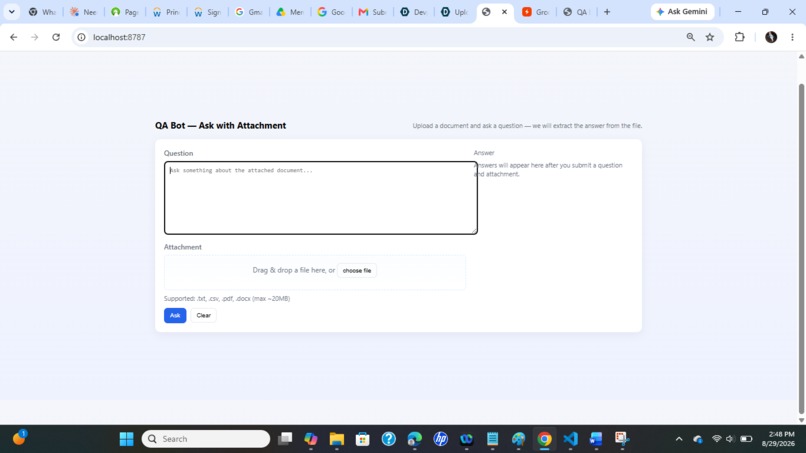Image resolution: width=806 pixels, height=453 pixels.
Task: Switch to Google Chrome on the taskbar
Action: point(544,439)
